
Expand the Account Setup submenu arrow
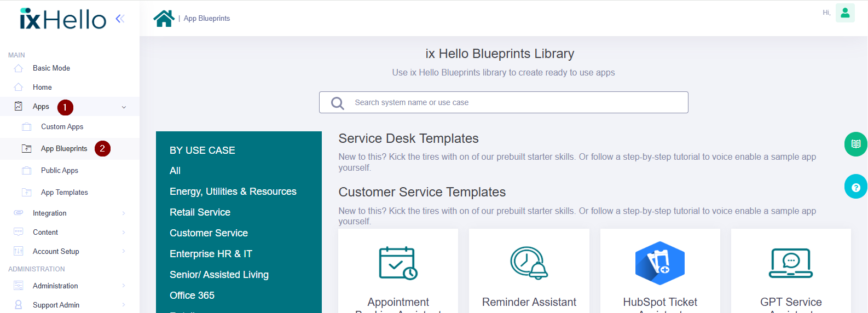click(124, 252)
